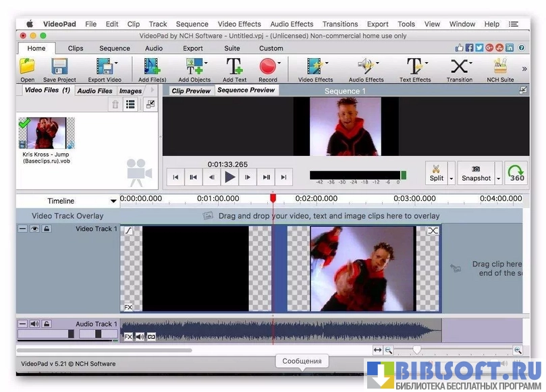The height and width of the screenshot is (392, 546).
Task: Open the Video Effects menu in menu bar
Action: (x=239, y=24)
